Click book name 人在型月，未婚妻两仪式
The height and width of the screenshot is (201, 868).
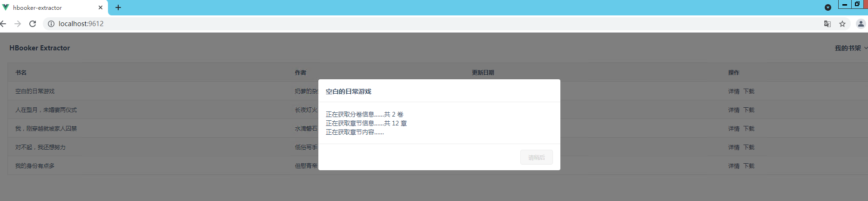[x=46, y=110]
